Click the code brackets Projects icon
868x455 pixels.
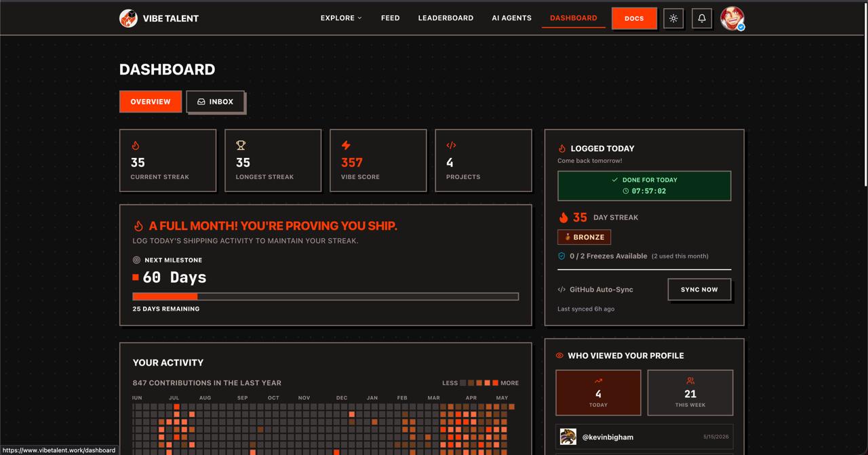pos(451,145)
